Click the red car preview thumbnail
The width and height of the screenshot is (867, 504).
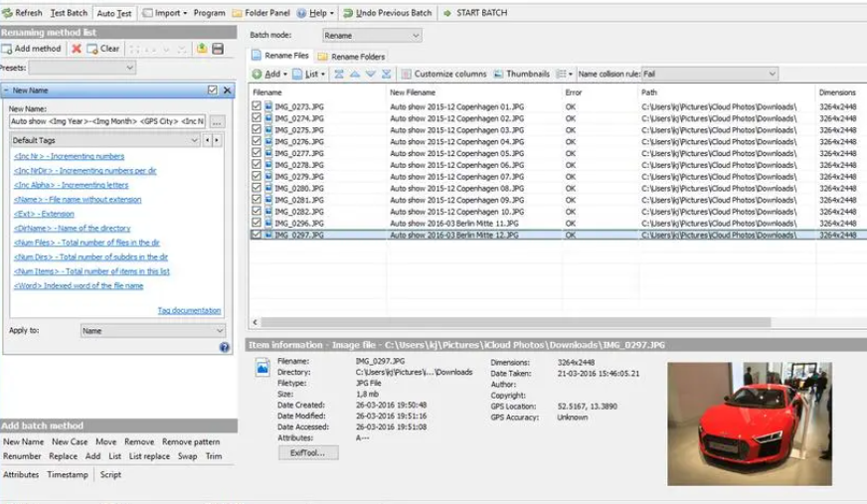tap(750, 423)
